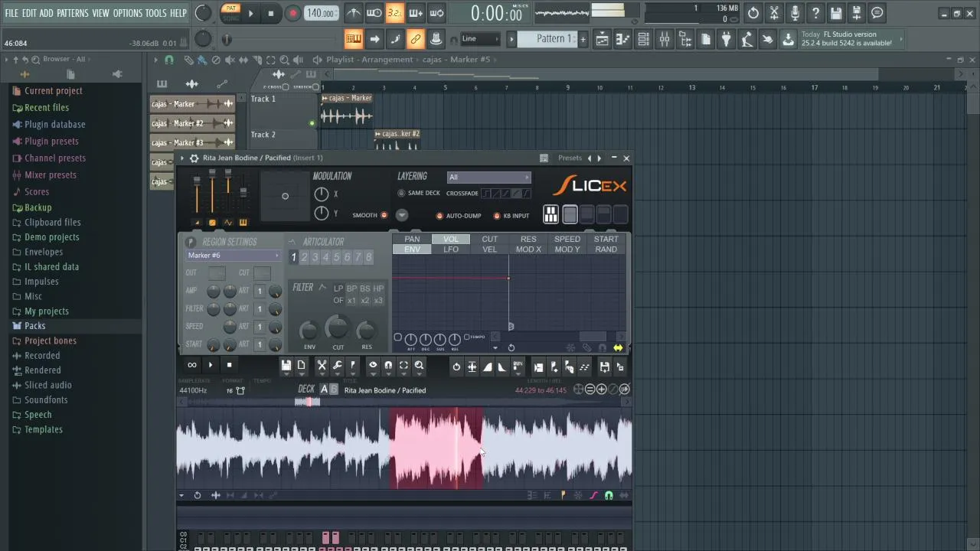
Task: Save the project via floppy disk icon
Action: pyautogui.click(x=836, y=13)
